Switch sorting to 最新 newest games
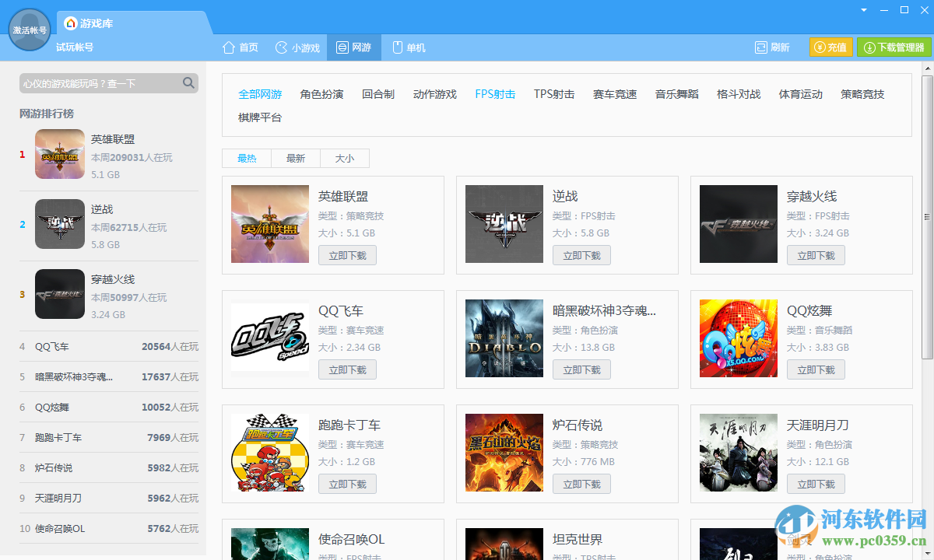 [x=295, y=158]
